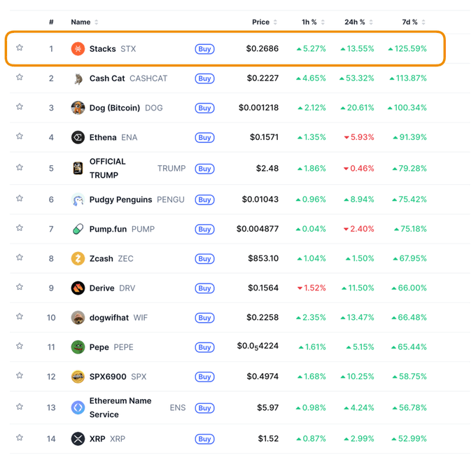Click the Stacks coin logo icon
The image size is (476, 462).
[x=78, y=48]
